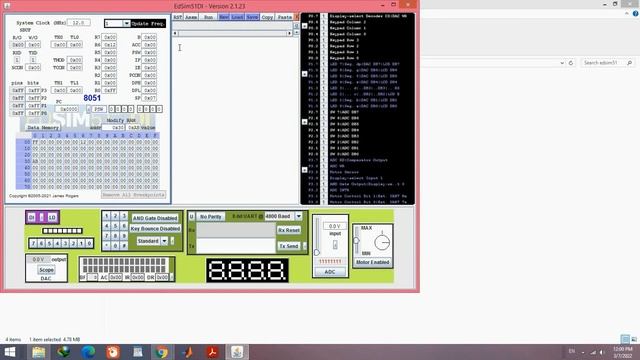The width and height of the screenshot is (640, 360).
Task: Click the Rx Reset button
Action: click(289, 230)
